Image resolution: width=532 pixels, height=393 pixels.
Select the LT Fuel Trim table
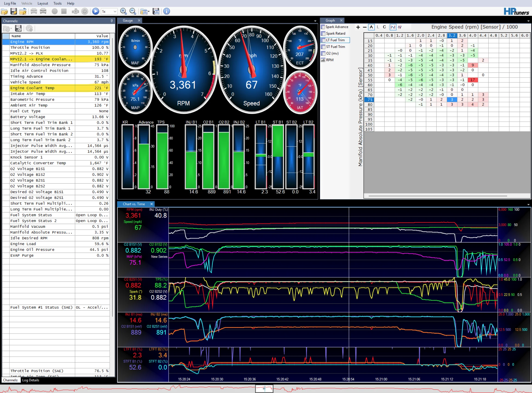pyautogui.click(x=335, y=40)
